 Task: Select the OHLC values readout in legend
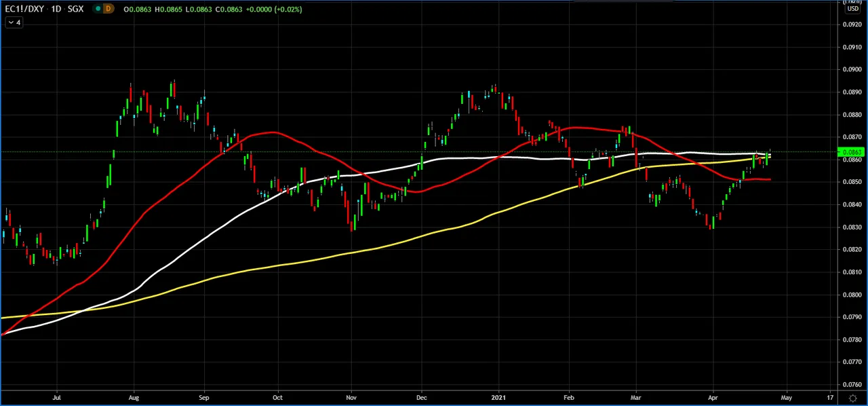(x=183, y=9)
